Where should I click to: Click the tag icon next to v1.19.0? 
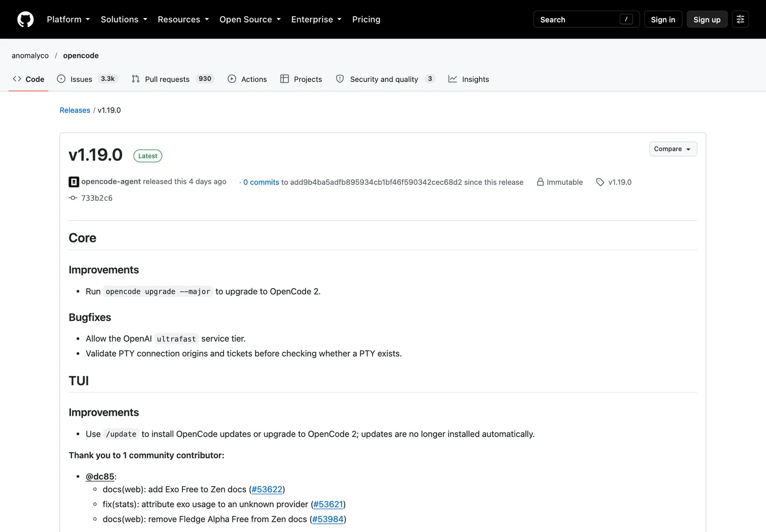click(x=600, y=182)
